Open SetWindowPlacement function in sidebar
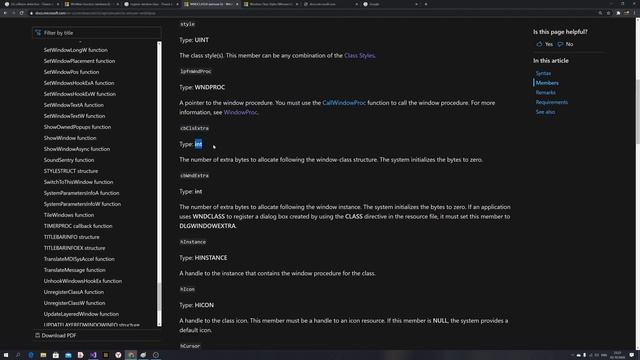The width and height of the screenshot is (640, 360). 79,61
